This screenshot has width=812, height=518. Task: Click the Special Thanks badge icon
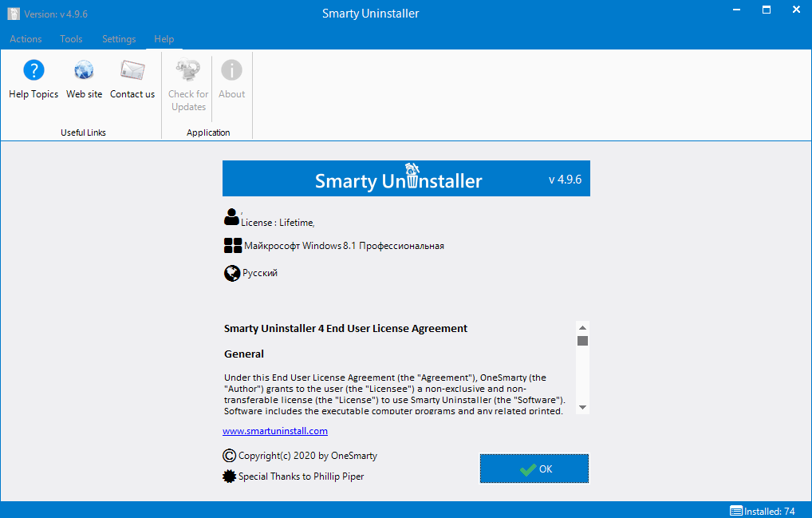(x=229, y=476)
